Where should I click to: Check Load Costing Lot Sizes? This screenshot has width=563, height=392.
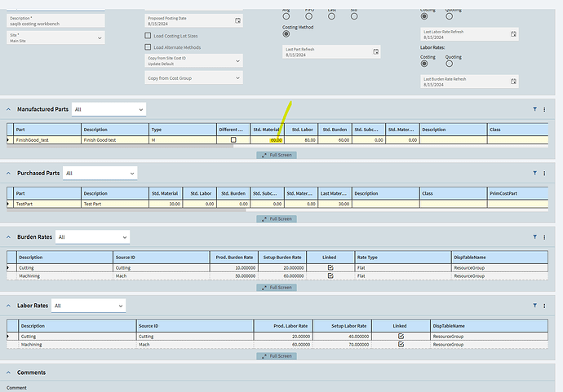point(148,36)
